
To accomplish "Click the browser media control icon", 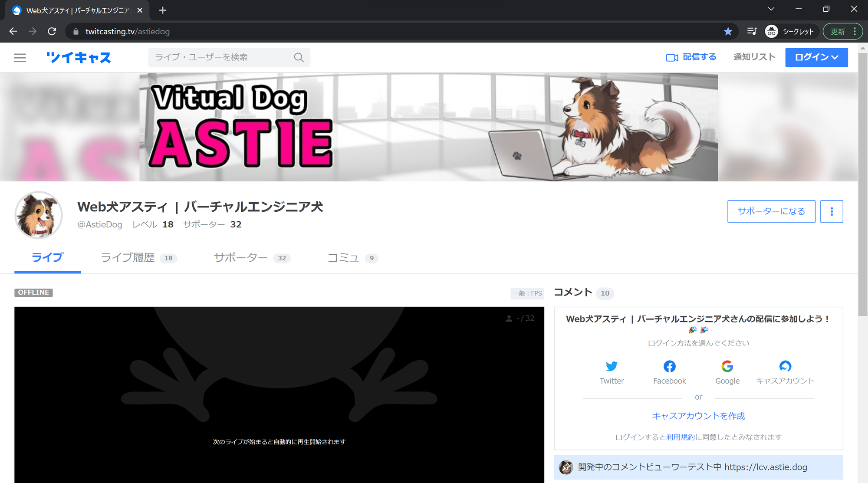I will click(752, 31).
